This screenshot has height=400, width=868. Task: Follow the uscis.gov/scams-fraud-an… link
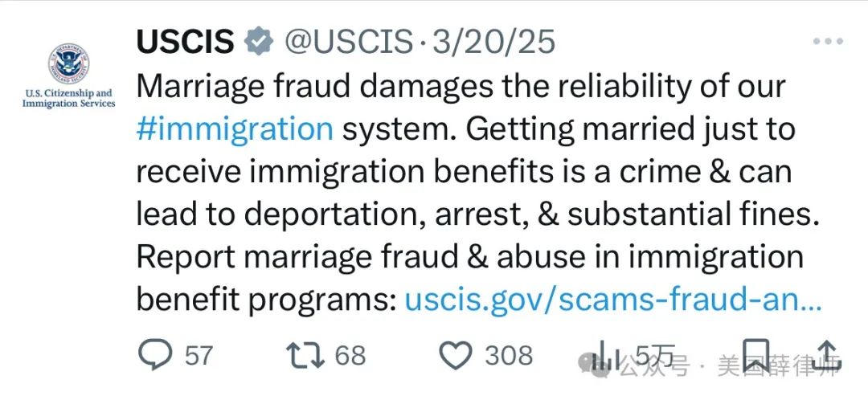click(x=613, y=300)
